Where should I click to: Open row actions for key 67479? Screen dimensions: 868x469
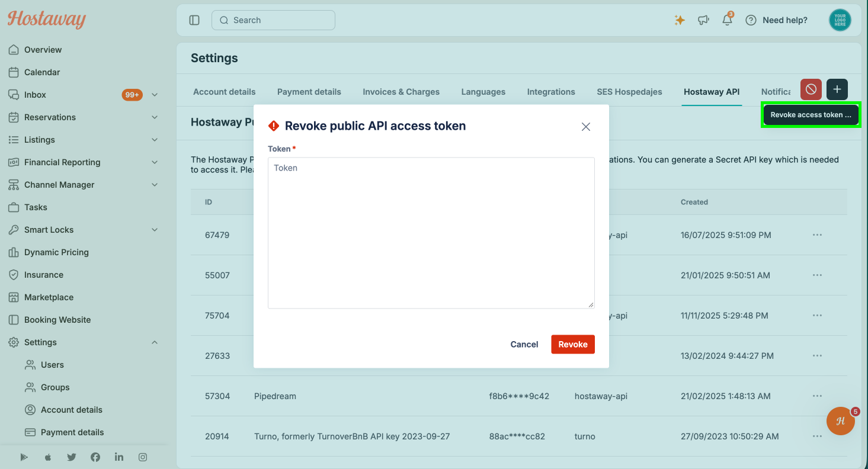click(x=817, y=235)
